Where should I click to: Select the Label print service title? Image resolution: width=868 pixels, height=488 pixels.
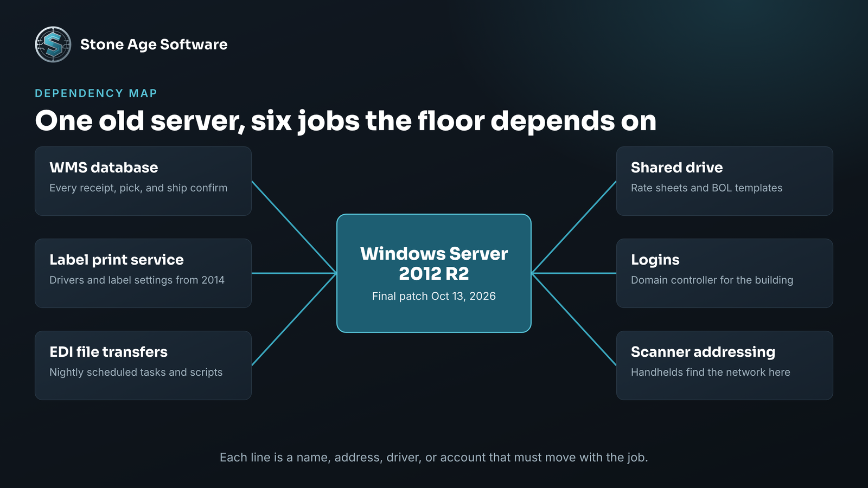tap(117, 260)
